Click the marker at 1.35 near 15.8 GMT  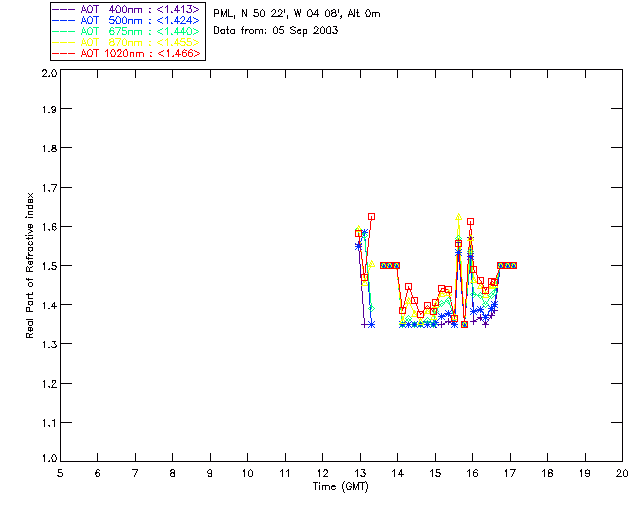[464, 325]
